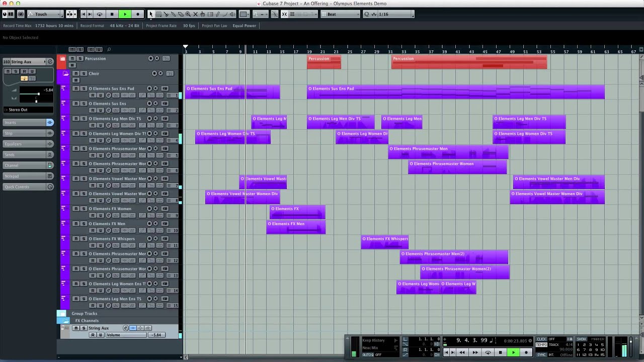Click record button in top toolbar
The width and height of the screenshot is (644, 362).
tap(138, 14)
